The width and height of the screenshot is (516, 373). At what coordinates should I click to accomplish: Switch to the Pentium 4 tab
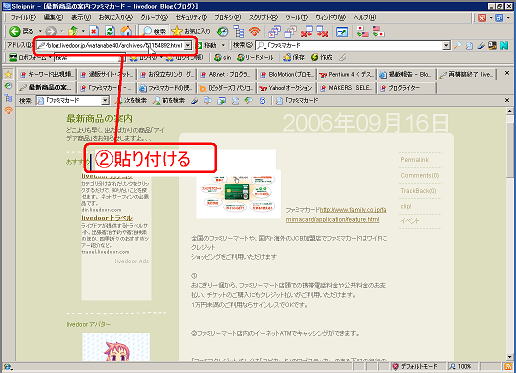pyautogui.click(x=347, y=74)
